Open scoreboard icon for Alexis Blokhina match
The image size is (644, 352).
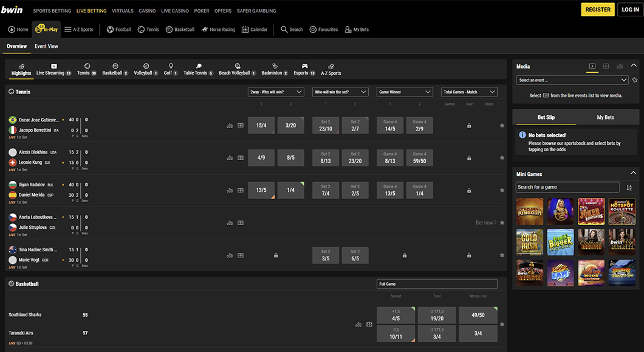[x=241, y=158]
